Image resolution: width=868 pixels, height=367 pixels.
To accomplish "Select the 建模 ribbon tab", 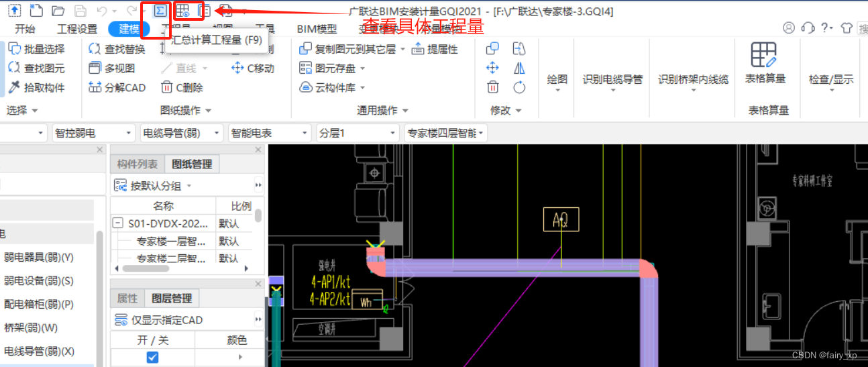I will (x=129, y=28).
